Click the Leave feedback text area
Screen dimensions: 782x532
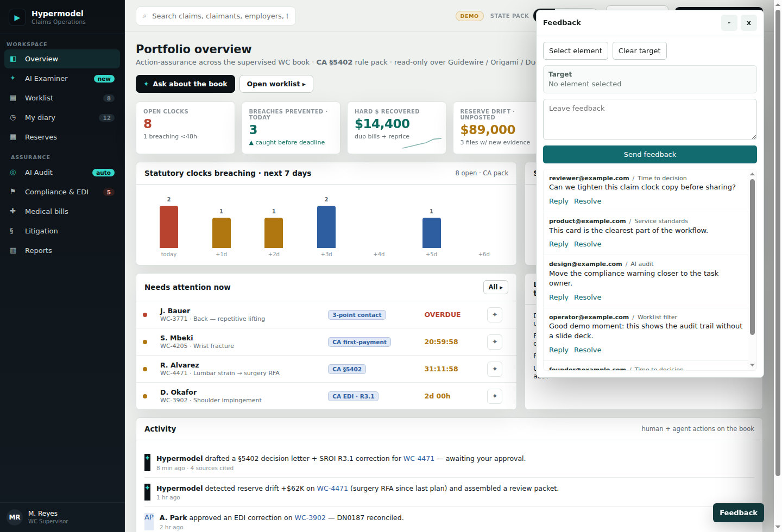(650, 119)
